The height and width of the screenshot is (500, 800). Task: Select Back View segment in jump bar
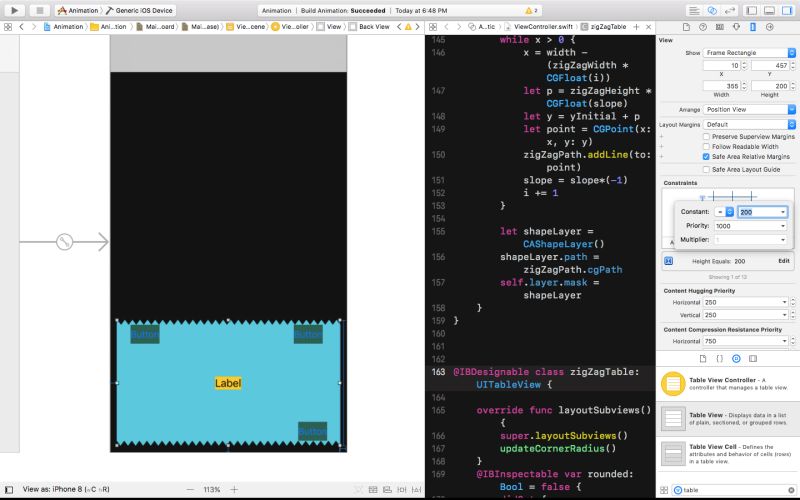(x=369, y=27)
